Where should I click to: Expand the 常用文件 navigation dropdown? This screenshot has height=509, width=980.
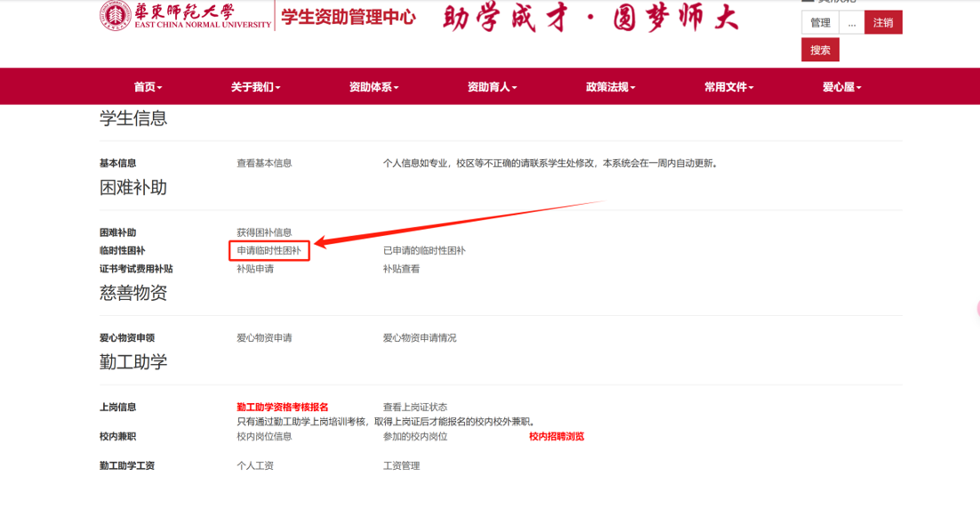point(728,87)
